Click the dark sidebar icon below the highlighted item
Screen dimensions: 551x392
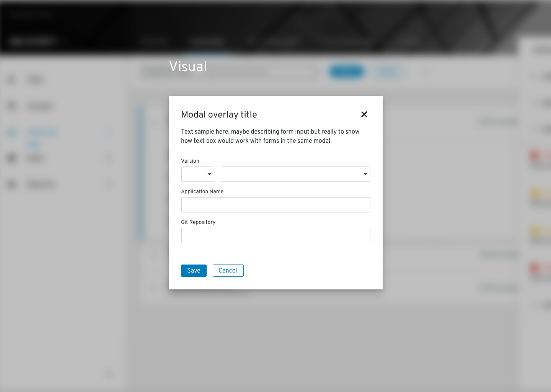click(11, 158)
